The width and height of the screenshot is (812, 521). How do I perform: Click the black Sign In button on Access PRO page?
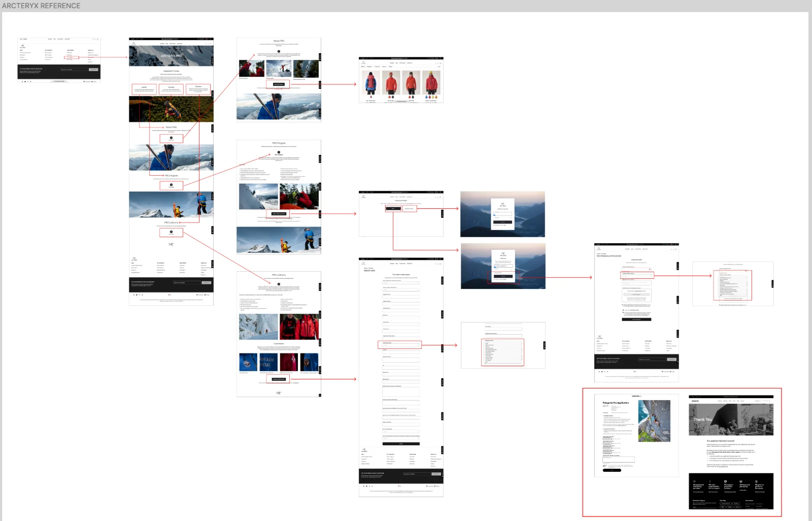tap(393, 209)
